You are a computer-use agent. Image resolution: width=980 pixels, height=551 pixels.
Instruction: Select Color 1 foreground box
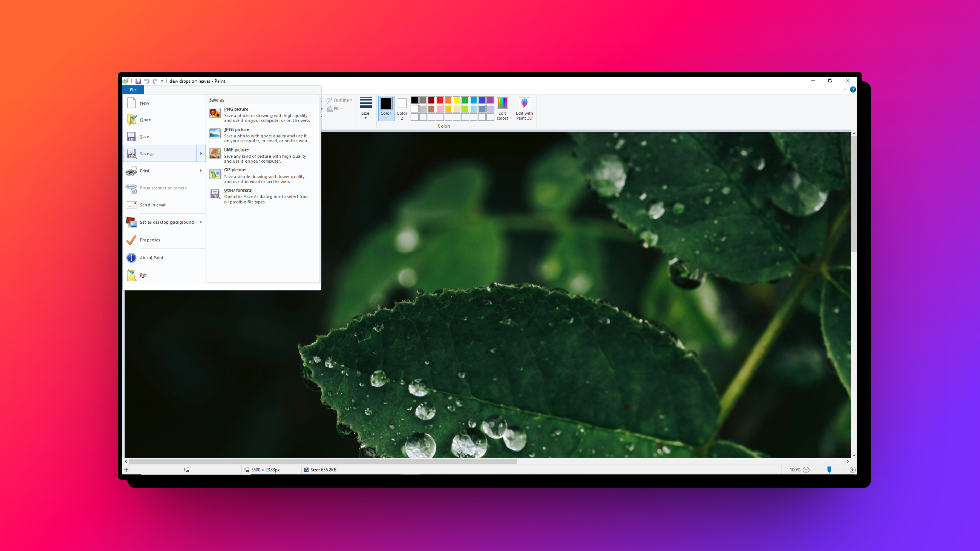(386, 104)
